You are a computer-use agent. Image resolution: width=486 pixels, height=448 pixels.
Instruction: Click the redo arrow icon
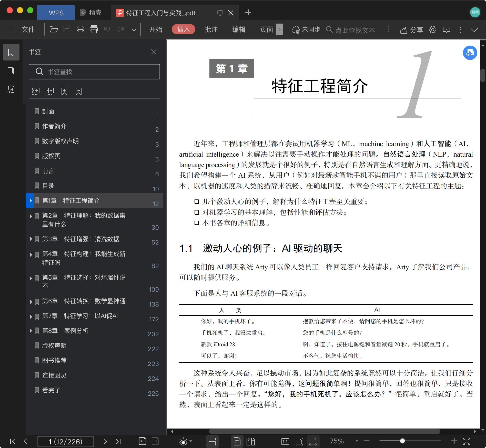(x=121, y=29)
